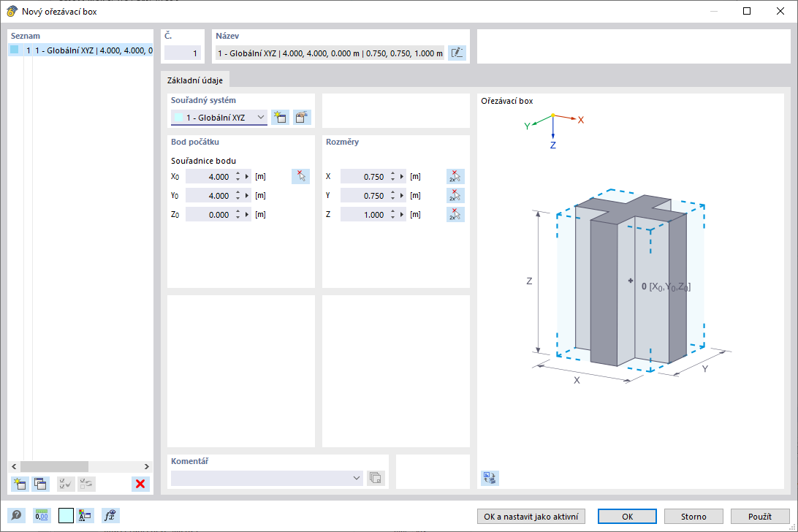Click the Z0 spinner arrows

[x=237, y=214]
